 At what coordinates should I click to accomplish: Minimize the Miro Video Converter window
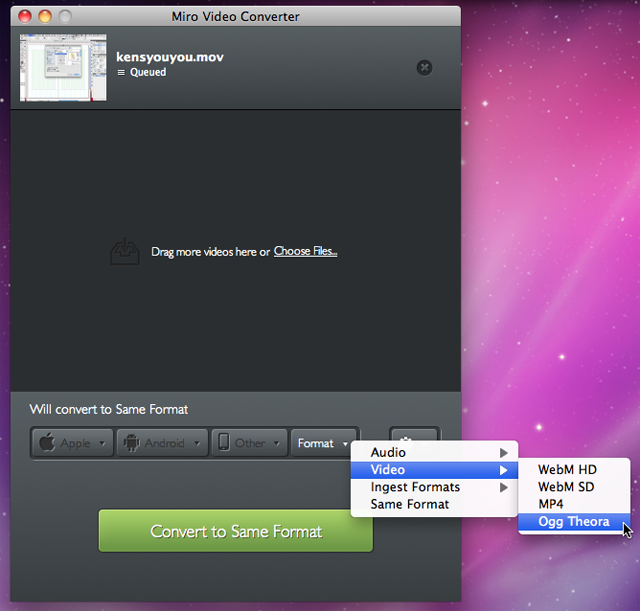click(x=45, y=17)
